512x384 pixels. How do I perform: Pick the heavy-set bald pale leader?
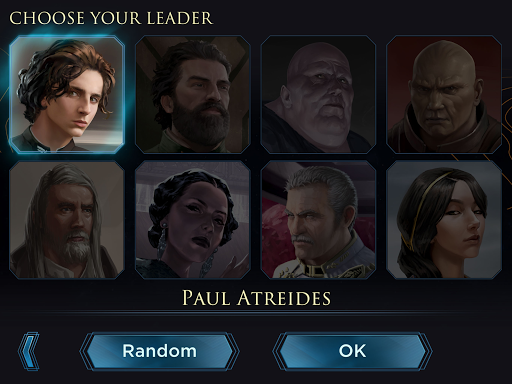pyautogui.click(x=318, y=95)
